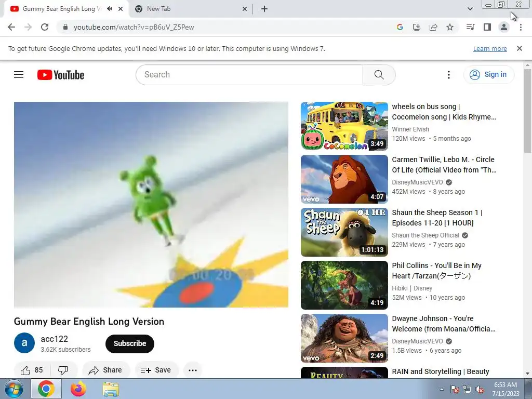Dislike the Gummy Bear video
The height and width of the screenshot is (399, 532).
point(63,370)
